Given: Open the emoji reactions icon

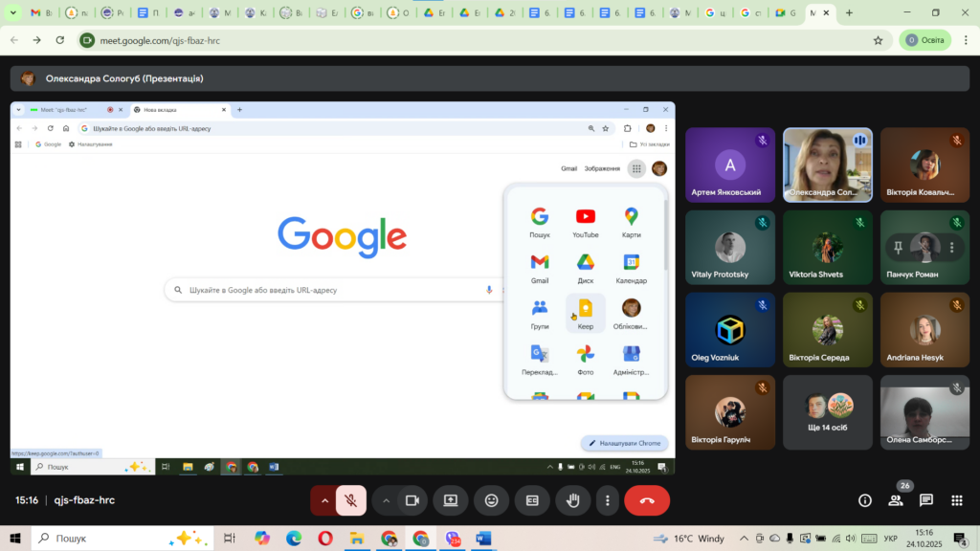Looking at the screenshot, I should pyautogui.click(x=491, y=500).
